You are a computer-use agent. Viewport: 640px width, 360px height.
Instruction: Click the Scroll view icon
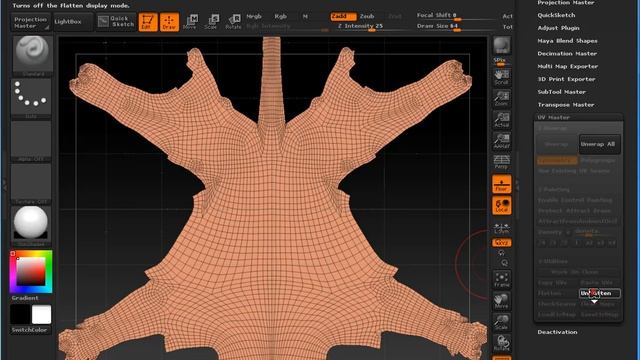click(502, 76)
